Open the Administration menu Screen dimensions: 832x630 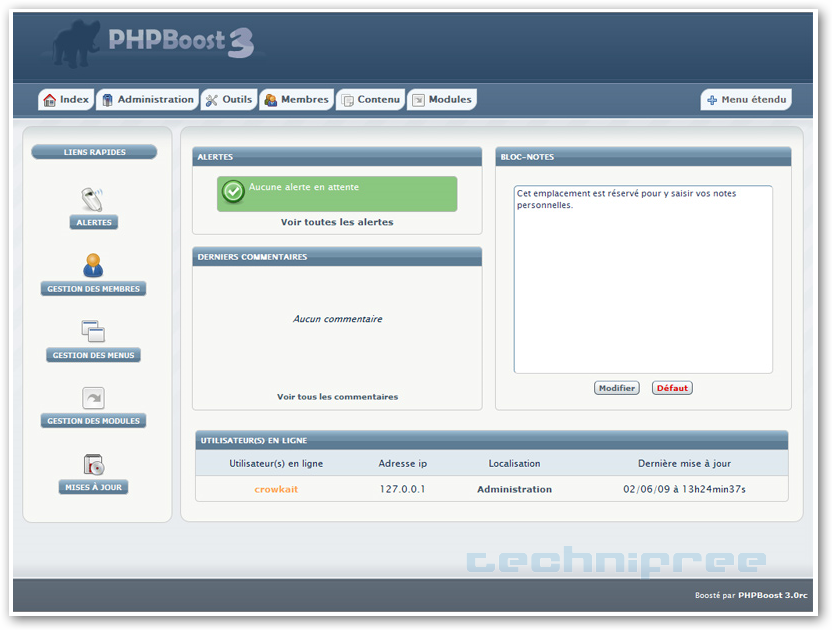pos(147,100)
